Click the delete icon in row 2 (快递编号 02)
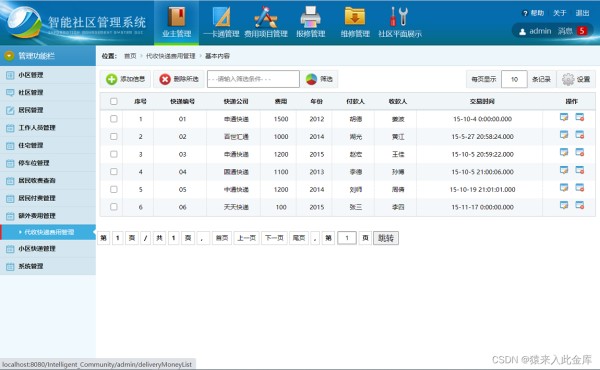This screenshot has height=370, width=600. click(x=580, y=135)
